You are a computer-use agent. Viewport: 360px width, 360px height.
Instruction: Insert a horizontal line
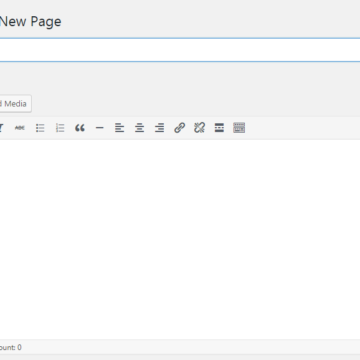point(100,128)
